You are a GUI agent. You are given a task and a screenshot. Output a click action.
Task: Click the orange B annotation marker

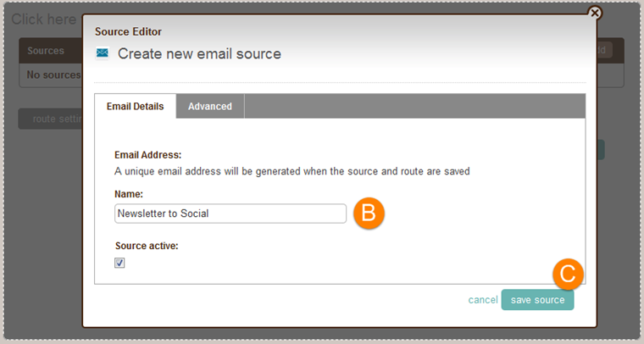[x=369, y=214]
